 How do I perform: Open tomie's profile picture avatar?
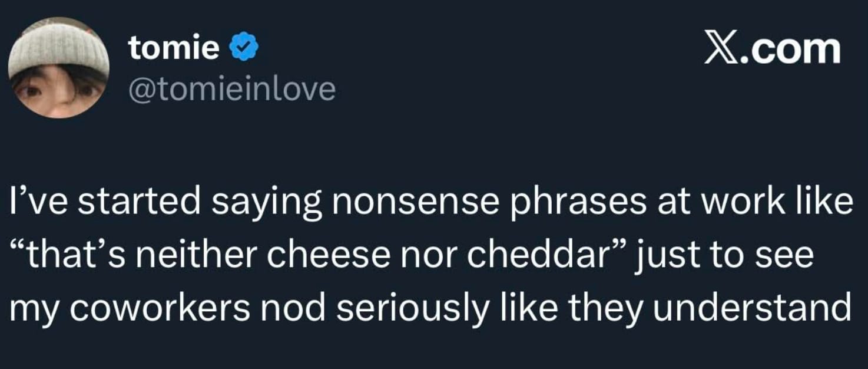[x=59, y=67]
